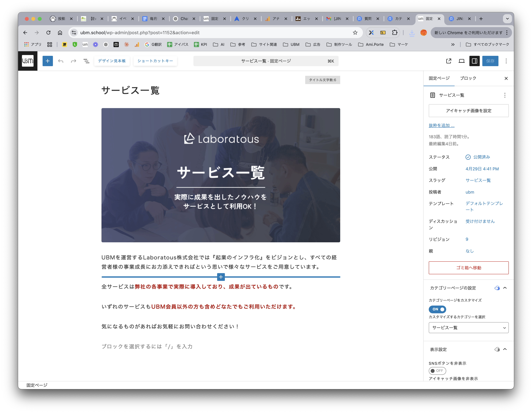Open the AI bookmarks folder
The image size is (532, 413).
coord(219,44)
